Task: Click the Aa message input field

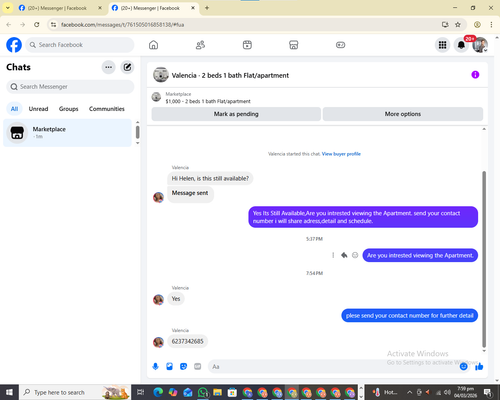Action: 333,367
